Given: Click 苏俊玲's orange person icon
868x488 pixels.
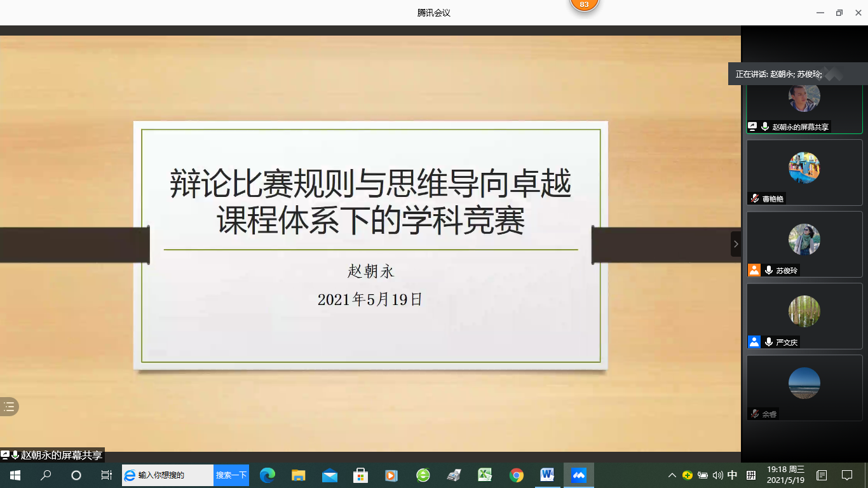Looking at the screenshot, I should pyautogui.click(x=754, y=270).
